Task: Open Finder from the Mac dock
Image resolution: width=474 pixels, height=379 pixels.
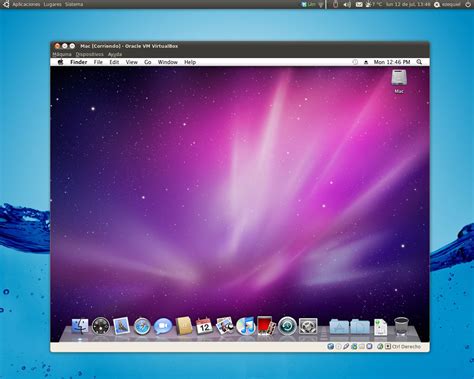Action: pos(80,326)
